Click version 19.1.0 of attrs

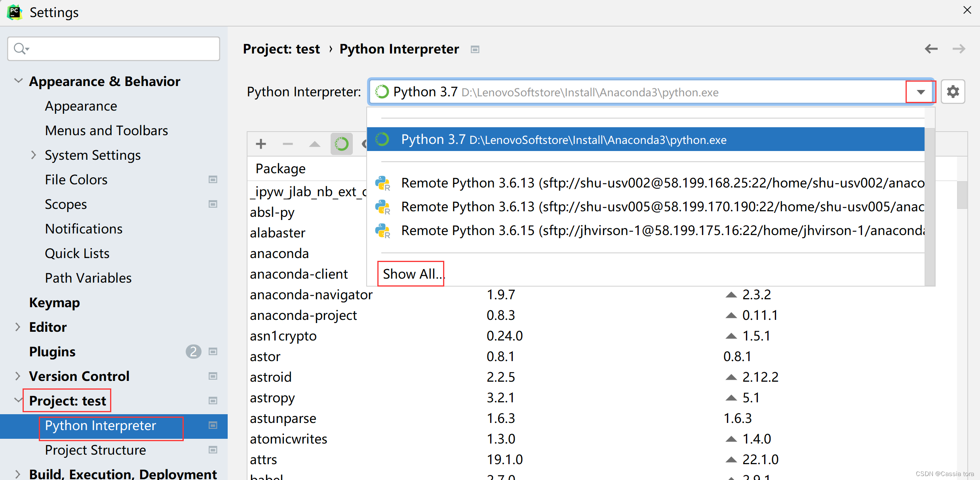coord(504,459)
